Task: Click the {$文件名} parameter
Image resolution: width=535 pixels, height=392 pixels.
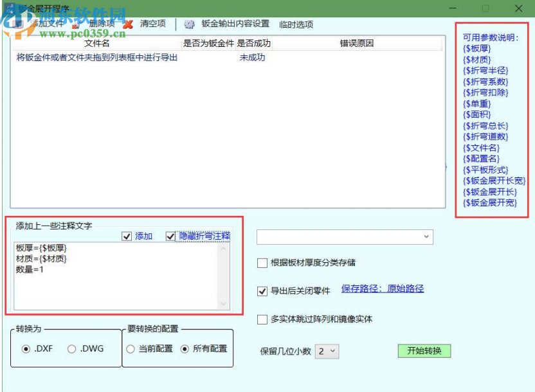Action: [x=481, y=148]
